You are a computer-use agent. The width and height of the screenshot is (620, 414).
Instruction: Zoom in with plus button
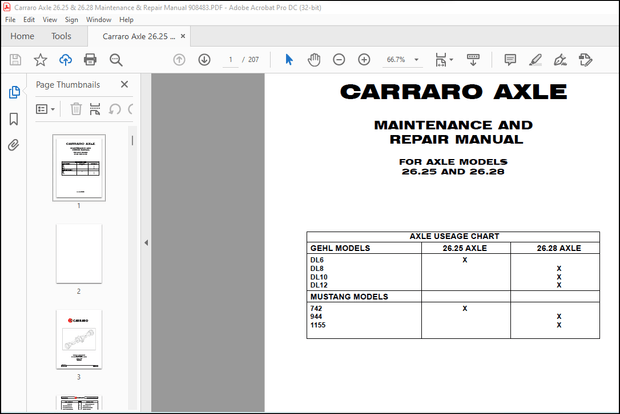pos(364,60)
